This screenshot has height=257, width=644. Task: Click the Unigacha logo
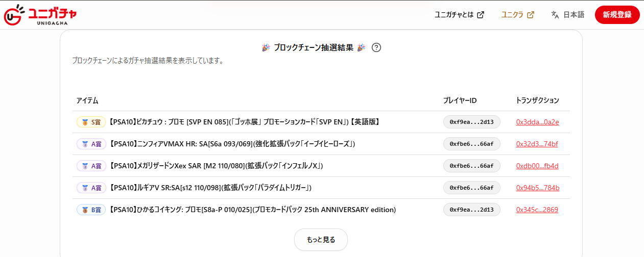point(40,15)
